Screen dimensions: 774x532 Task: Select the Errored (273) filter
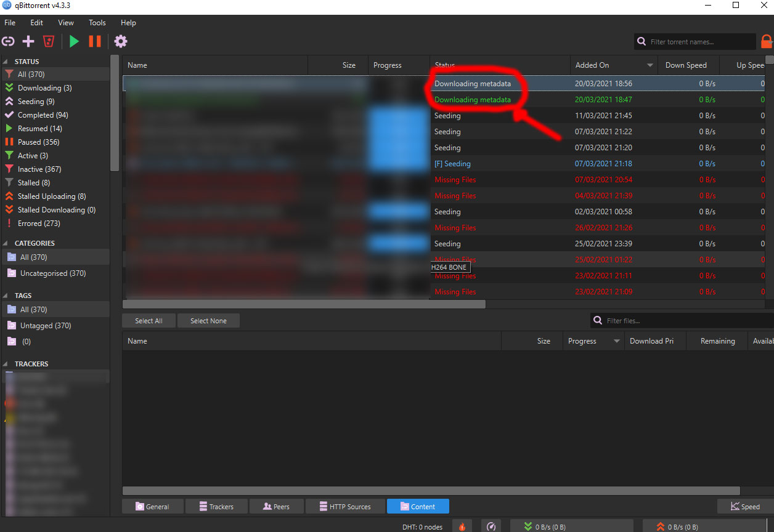(55, 224)
